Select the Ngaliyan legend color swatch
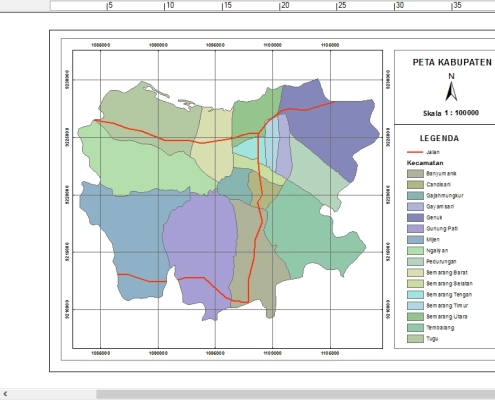The image size is (495, 400). click(415, 251)
